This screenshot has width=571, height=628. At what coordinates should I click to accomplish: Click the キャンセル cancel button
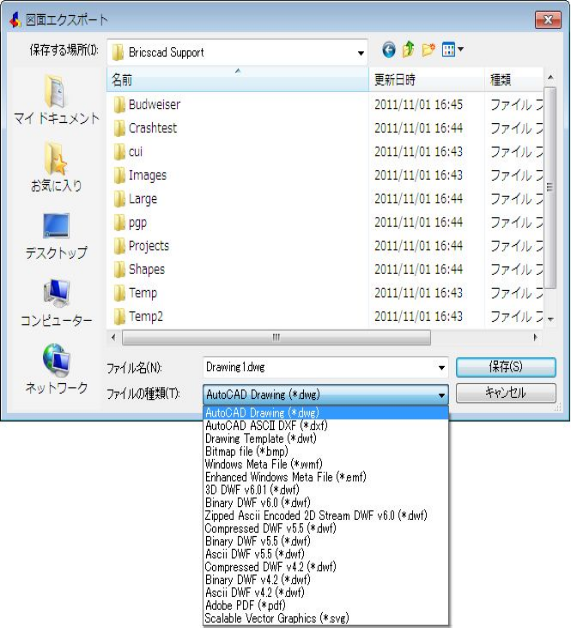pyautogui.click(x=506, y=393)
